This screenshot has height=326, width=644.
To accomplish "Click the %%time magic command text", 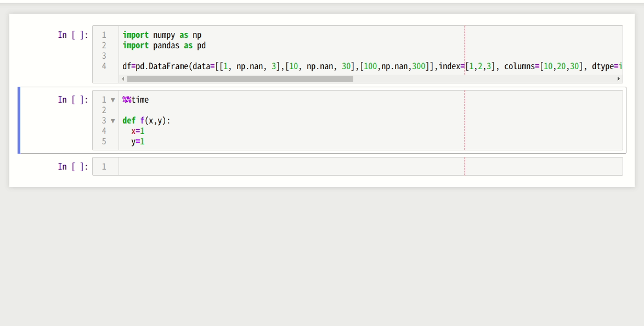I will tap(135, 100).
